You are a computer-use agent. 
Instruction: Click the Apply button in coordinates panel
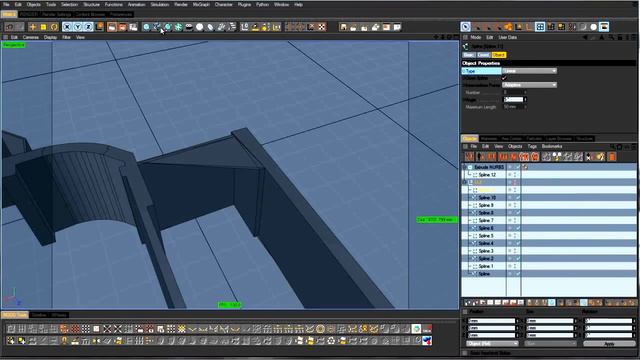click(609, 344)
